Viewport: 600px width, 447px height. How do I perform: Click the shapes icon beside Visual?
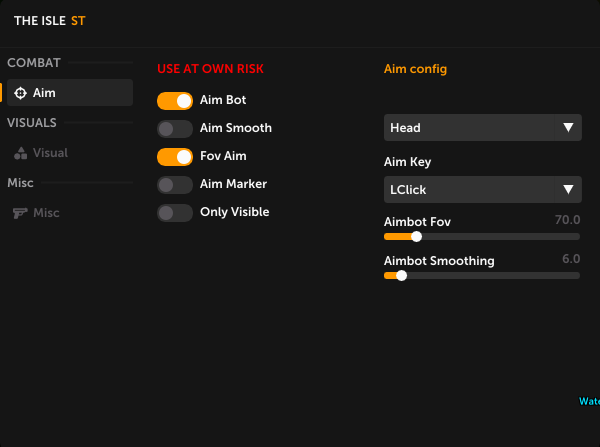click(20, 153)
